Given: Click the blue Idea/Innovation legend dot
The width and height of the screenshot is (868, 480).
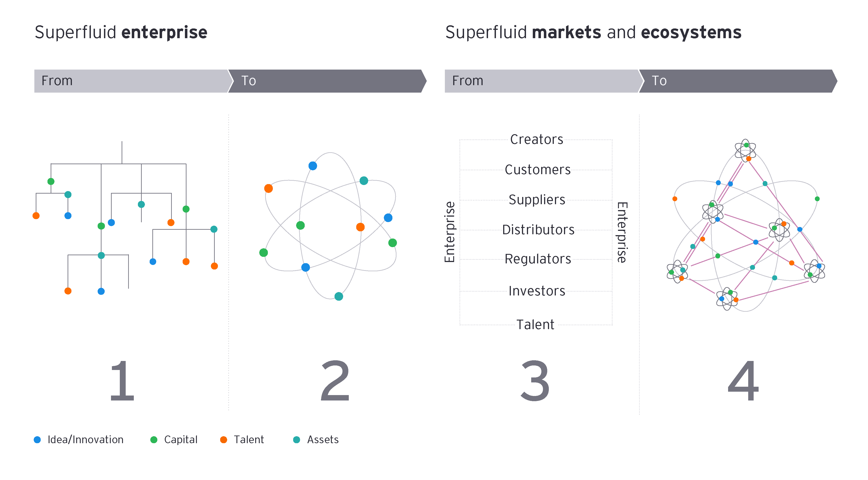Looking at the screenshot, I should (37, 440).
